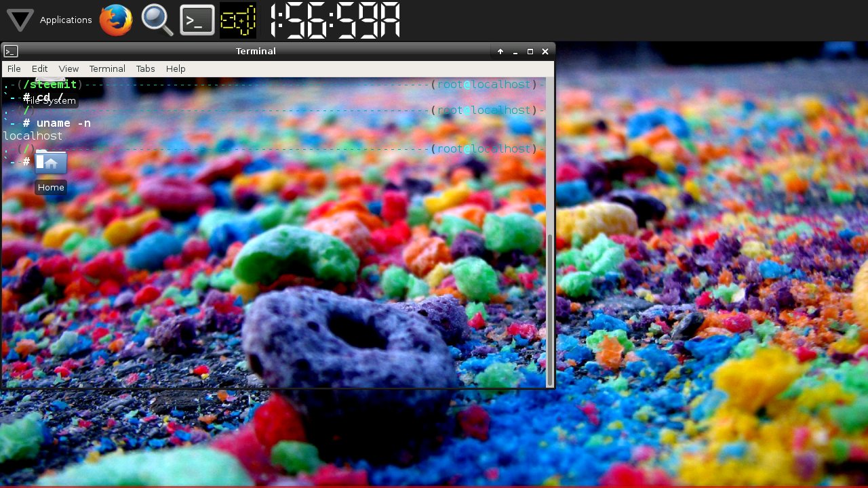
Task: Minimize the Terminal window
Action: tap(515, 52)
